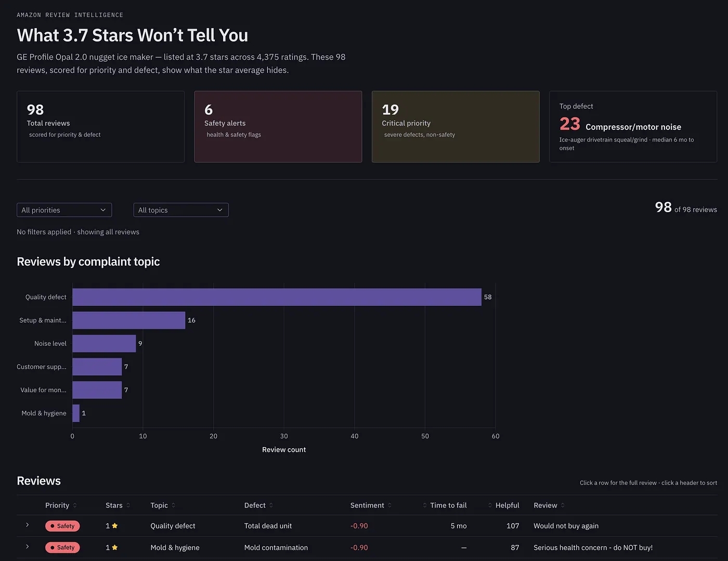Click the Safety badge in the Total dead unit row
The image size is (728, 561).
pyautogui.click(x=62, y=526)
